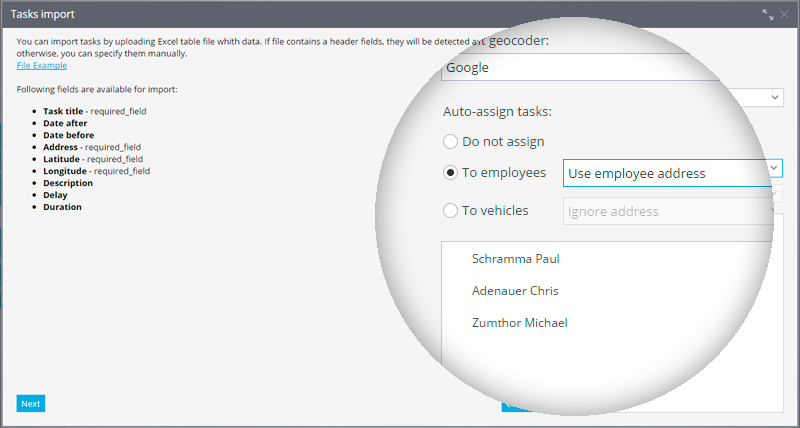The height and width of the screenshot is (428, 800).
Task: Open the File Example link
Action: point(42,65)
